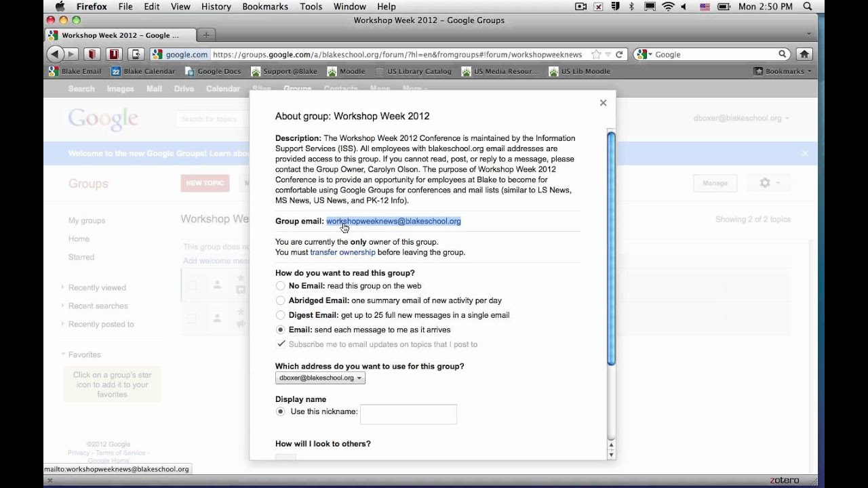
Task: Toggle Subscribe me to email updates checkbox
Action: click(281, 344)
